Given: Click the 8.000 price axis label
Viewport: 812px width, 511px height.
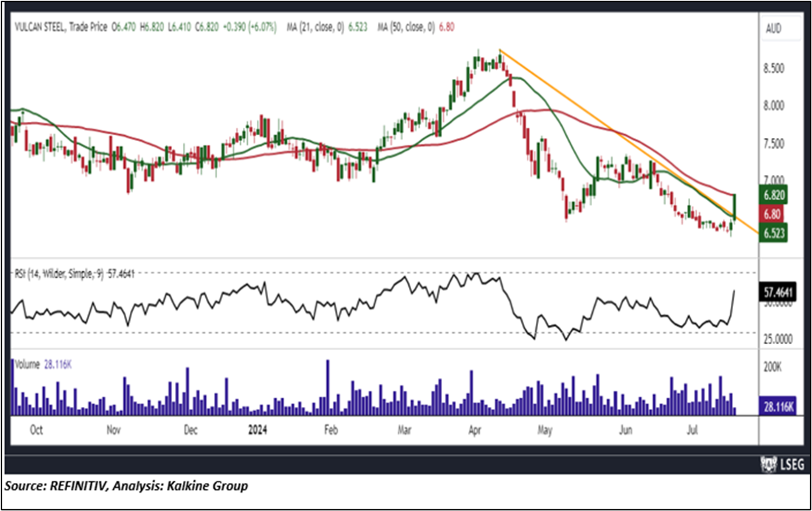Looking at the screenshot, I should click(774, 106).
